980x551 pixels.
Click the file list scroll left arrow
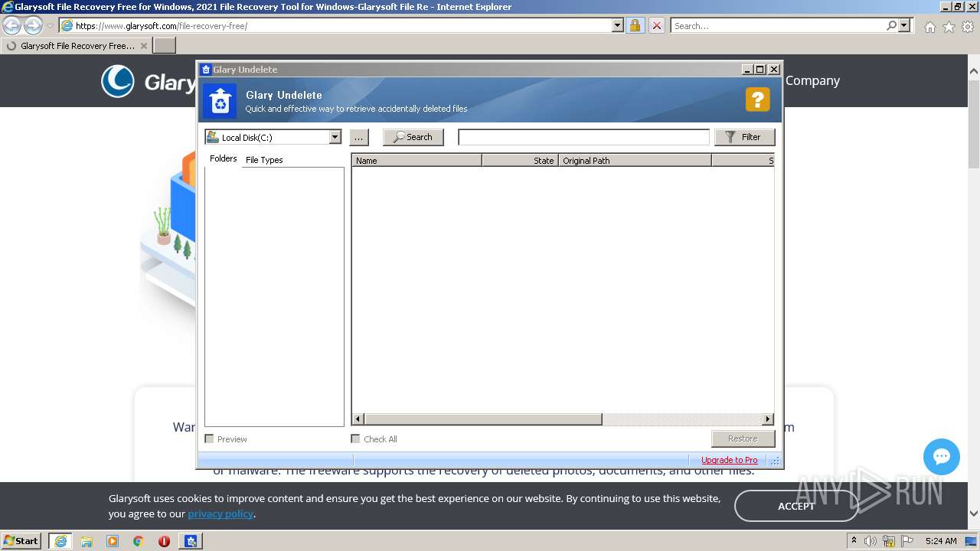[358, 419]
